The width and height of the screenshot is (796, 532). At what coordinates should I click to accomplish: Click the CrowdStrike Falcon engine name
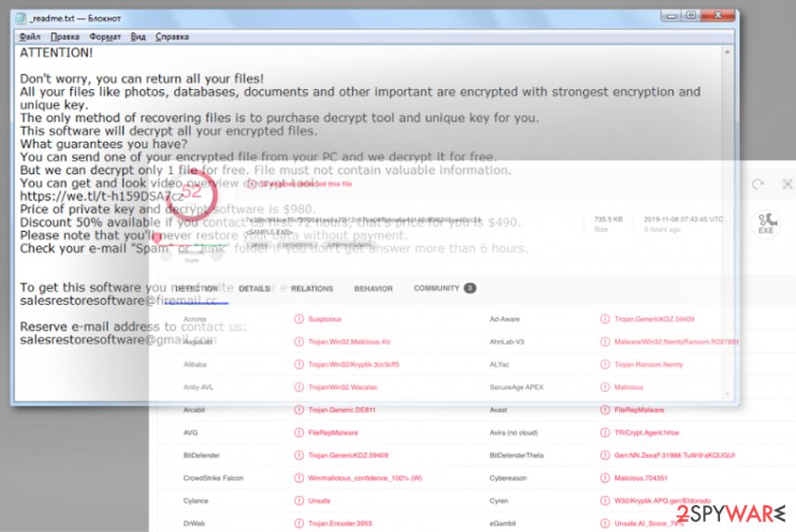[213, 477]
